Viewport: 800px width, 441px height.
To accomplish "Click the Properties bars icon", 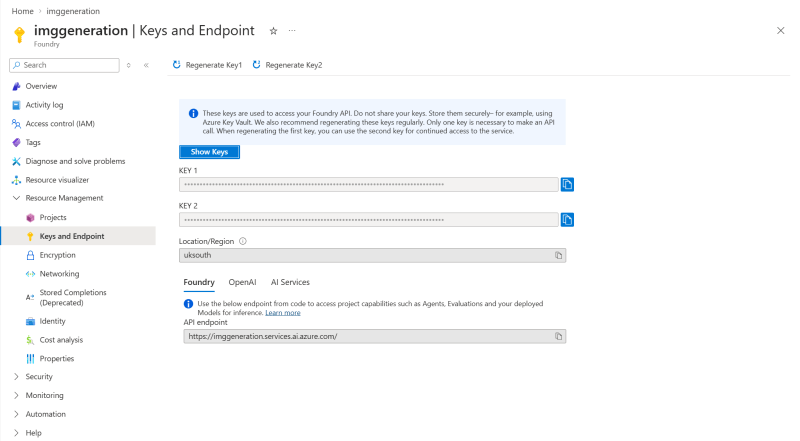I will click(x=30, y=359).
